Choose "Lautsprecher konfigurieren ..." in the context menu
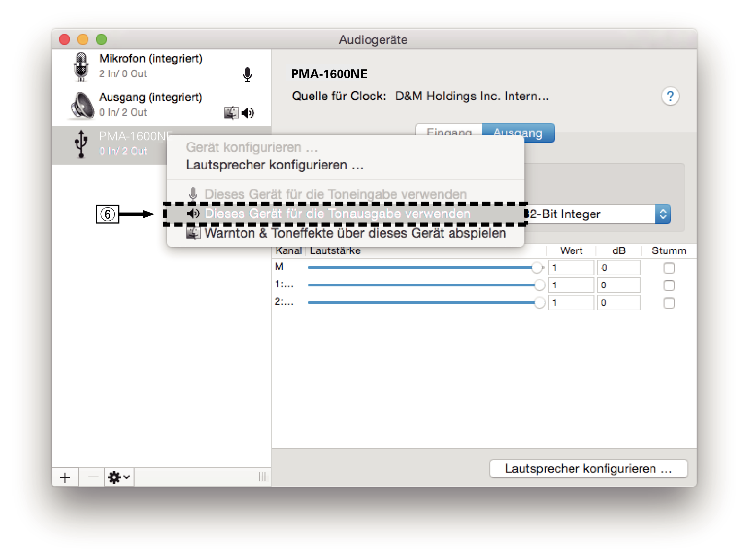Image resolution: width=748 pixels, height=560 pixels. pos(275,165)
